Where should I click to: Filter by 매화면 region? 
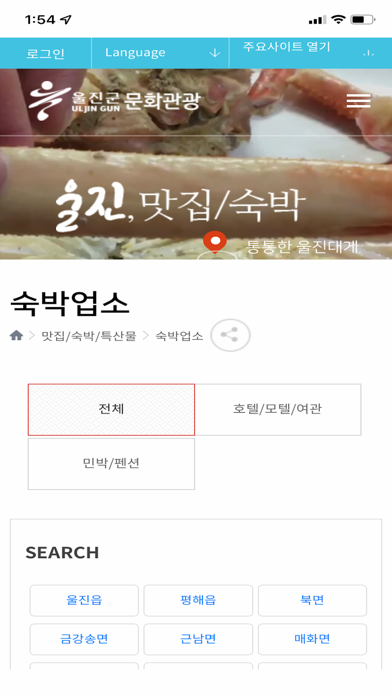(313, 639)
